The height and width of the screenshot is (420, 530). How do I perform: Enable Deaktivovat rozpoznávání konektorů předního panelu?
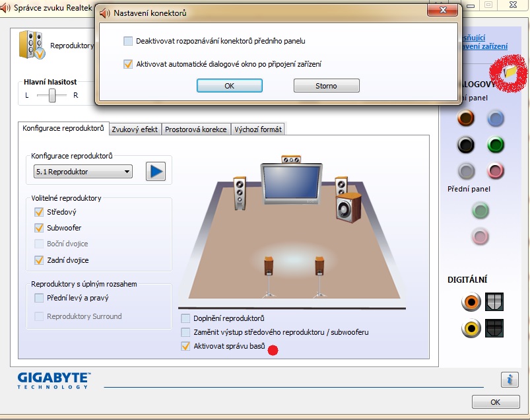(x=128, y=41)
